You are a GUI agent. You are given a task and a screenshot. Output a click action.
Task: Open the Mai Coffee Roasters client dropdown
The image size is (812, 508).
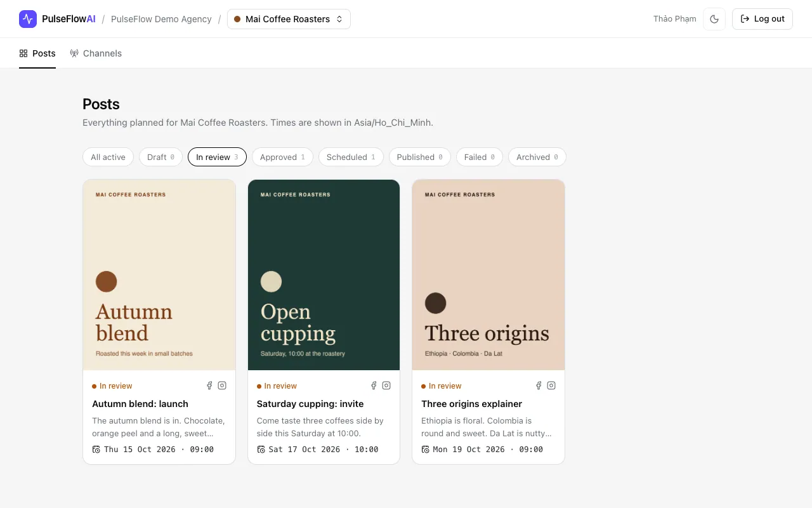289,19
